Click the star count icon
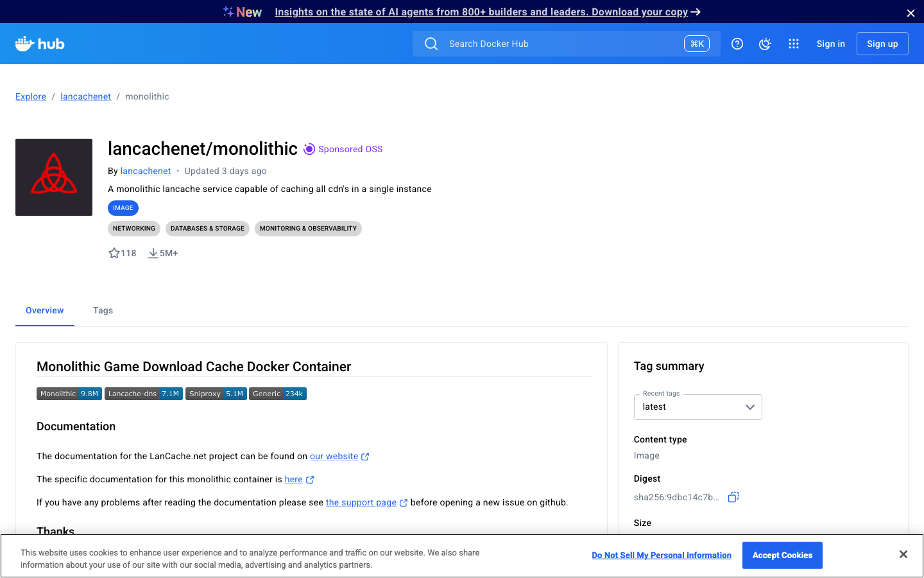 coord(114,253)
